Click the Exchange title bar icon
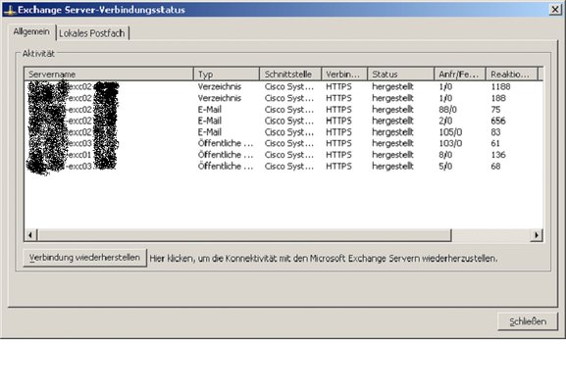The width and height of the screenshot is (566, 392). point(10,10)
